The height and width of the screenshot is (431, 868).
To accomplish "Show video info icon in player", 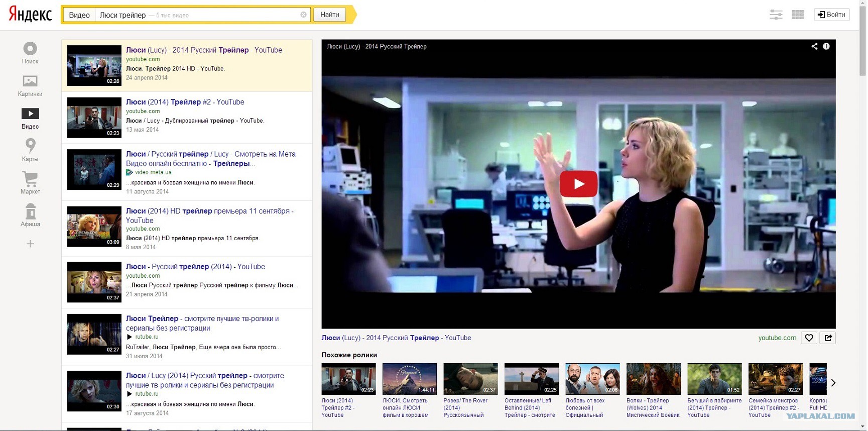I will [x=826, y=46].
